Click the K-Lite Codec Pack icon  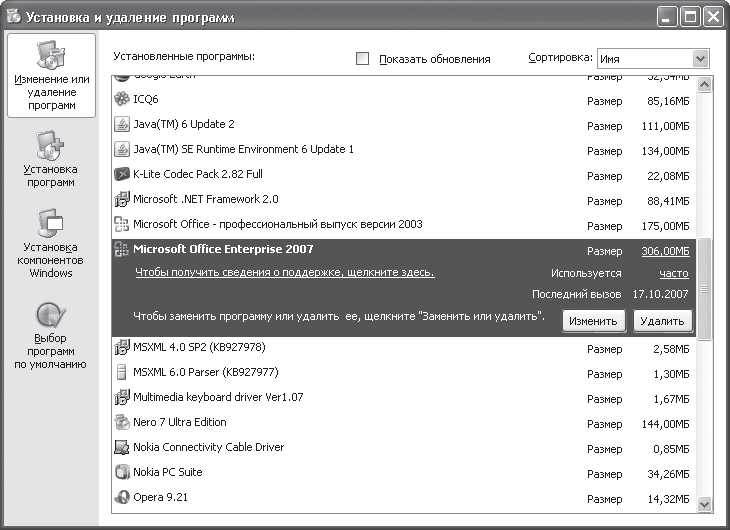pyautogui.click(x=122, y=175)
